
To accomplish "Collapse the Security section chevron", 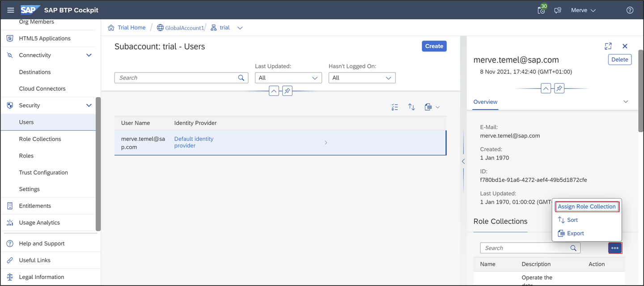I will [89, 105].
